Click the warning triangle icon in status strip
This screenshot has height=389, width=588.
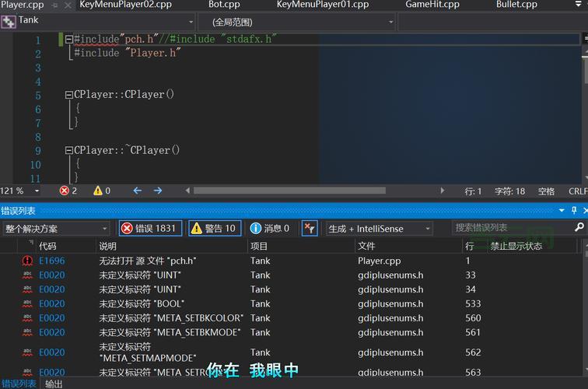(x=98, y=191)
